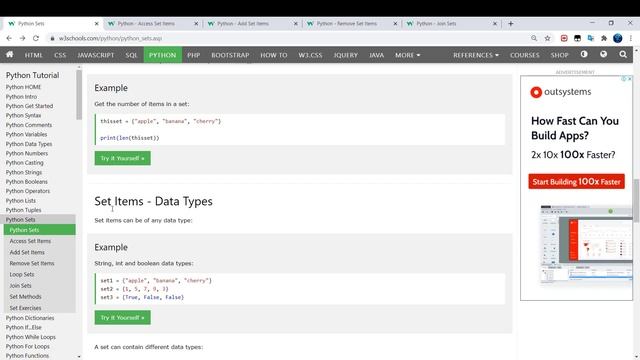Screen dimensions: 640x360
Task: Open a new browser tab
Action: tap(511, 24)
